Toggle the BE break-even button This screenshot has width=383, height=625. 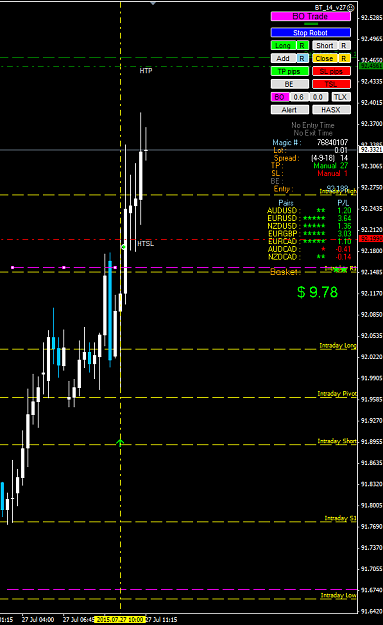(x=290, y=84)
